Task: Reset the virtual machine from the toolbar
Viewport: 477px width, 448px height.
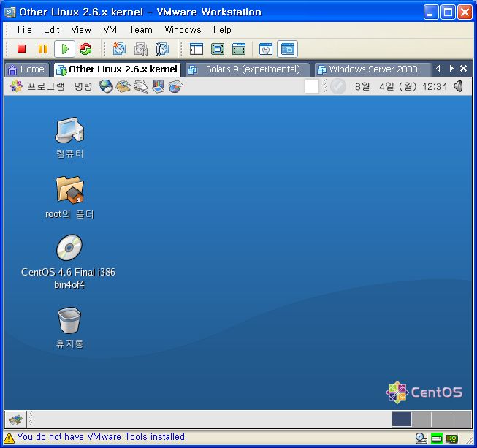Action: pos(85,49)
